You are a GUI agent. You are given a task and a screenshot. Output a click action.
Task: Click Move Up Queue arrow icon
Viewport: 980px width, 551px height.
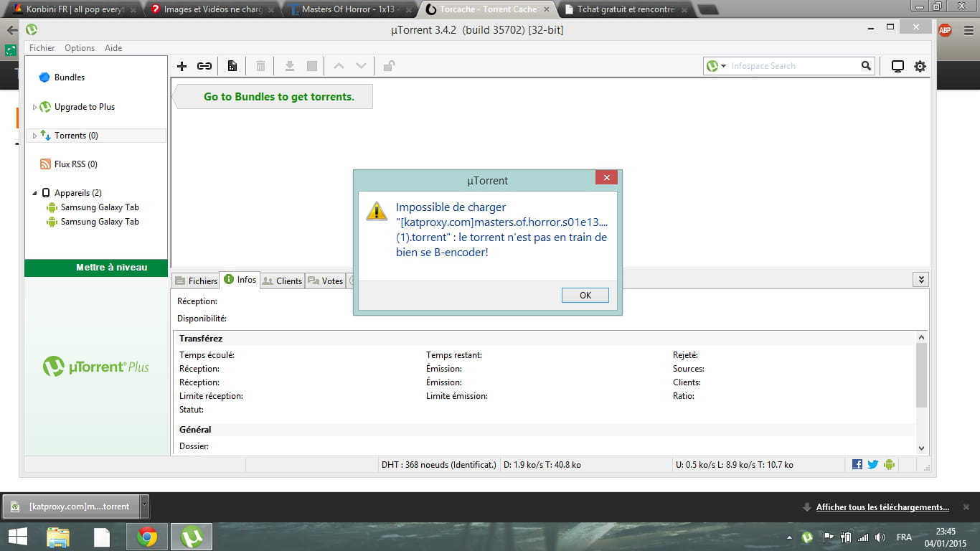(x=339, y=66)
